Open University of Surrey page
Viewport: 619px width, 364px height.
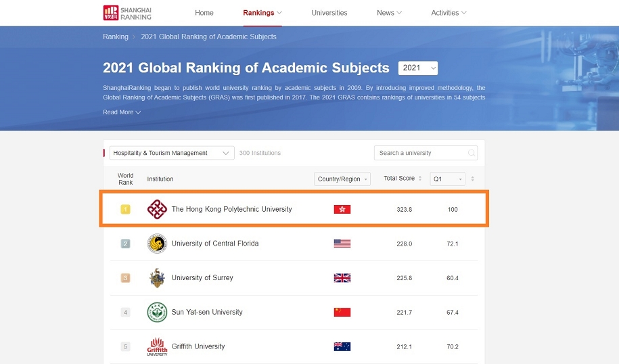202,278
